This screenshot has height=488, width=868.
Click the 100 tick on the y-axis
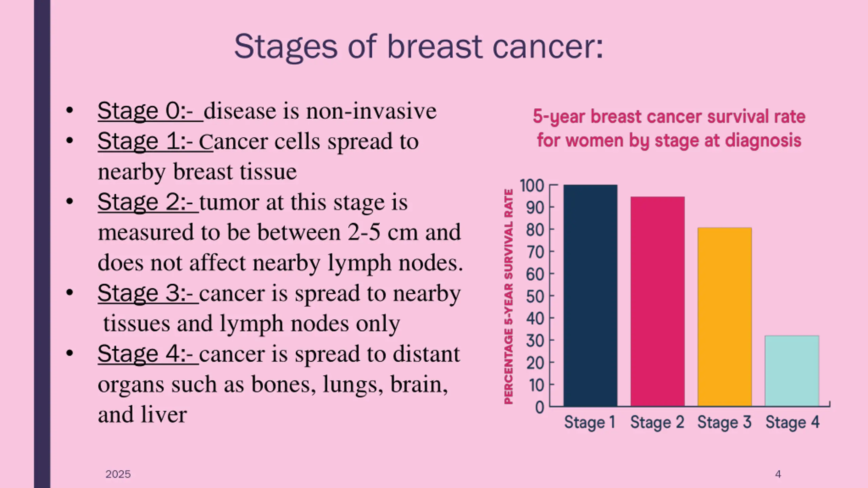click(532, 186)
